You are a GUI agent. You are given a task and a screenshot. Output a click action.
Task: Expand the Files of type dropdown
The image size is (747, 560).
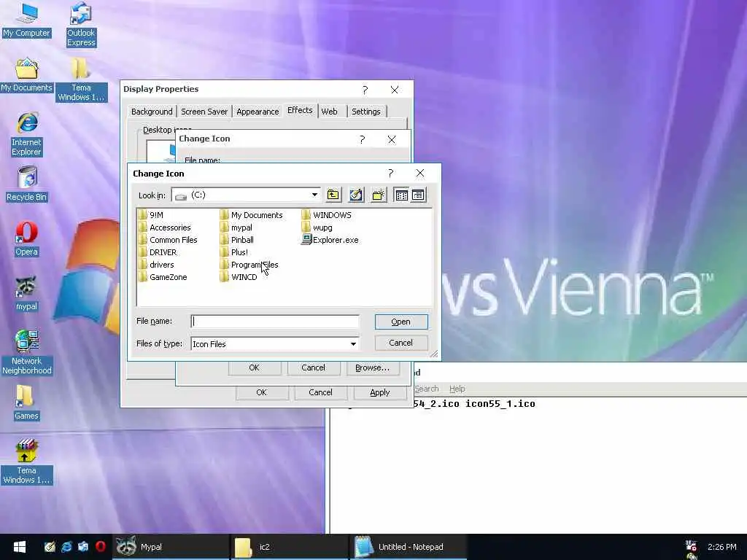click(x=353, y=344)
